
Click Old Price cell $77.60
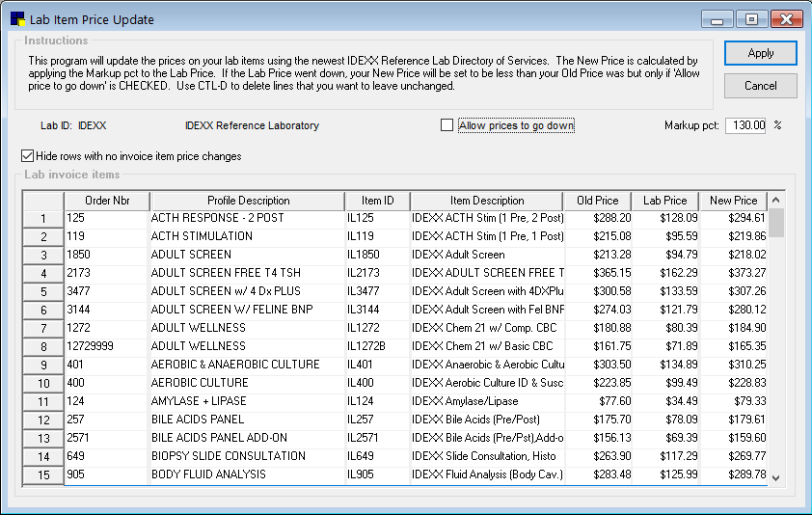point(598,401)
